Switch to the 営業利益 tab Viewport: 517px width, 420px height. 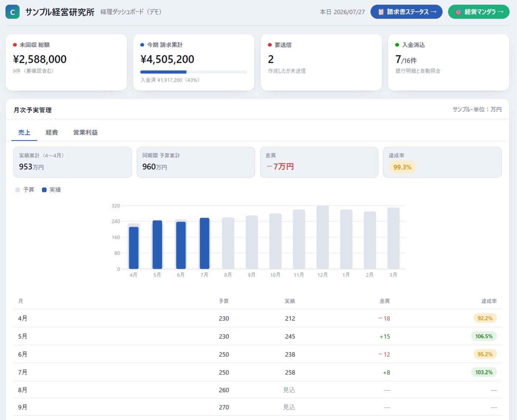click(x=85, y=132)
